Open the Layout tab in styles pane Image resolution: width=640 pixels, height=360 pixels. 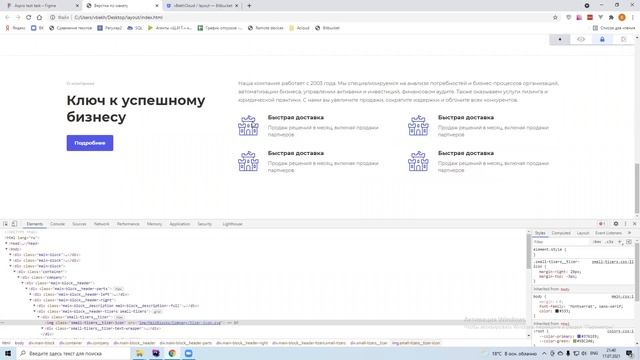(x=583, y=233)
